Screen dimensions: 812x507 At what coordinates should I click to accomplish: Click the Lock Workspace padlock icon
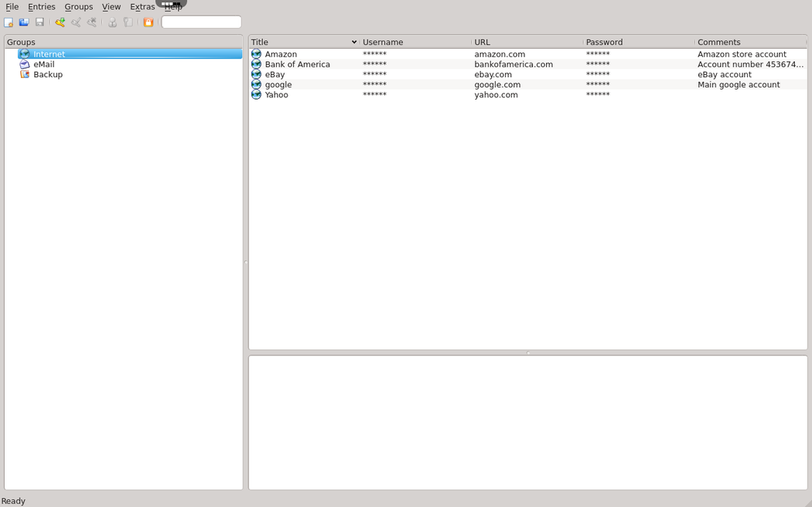[x=148, y=22]
